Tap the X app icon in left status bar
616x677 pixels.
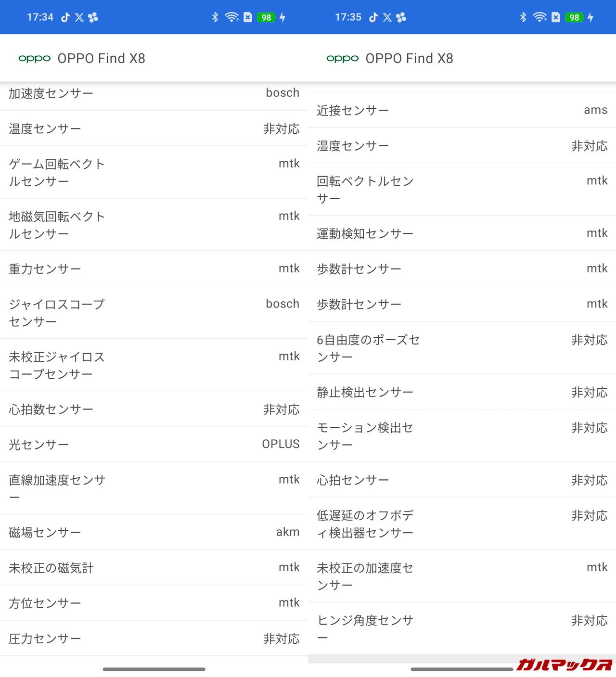(79, 17)
